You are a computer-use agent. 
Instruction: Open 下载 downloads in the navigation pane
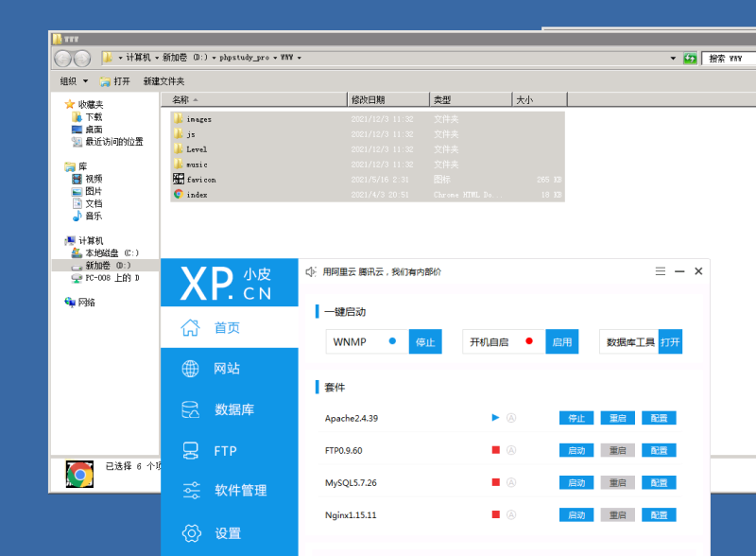[87, 117]
